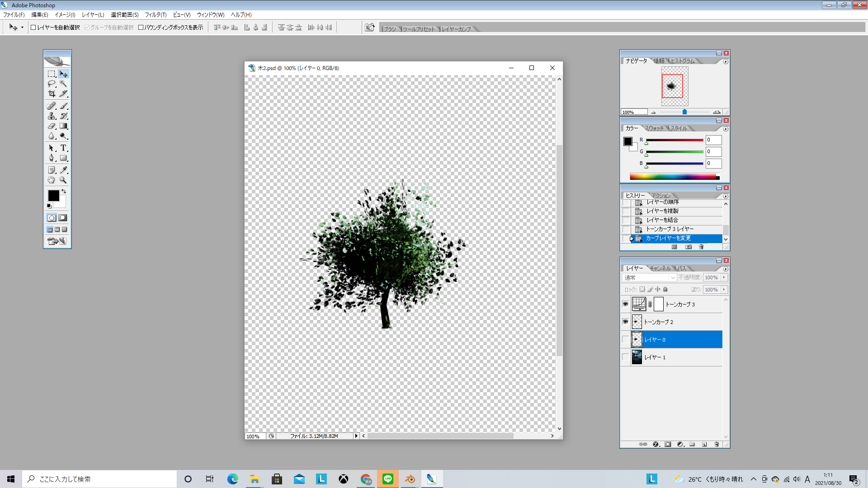This screenshot has height=488, width=868.
Task: Click the delete layer trash icon
Action: pos(717,444)
